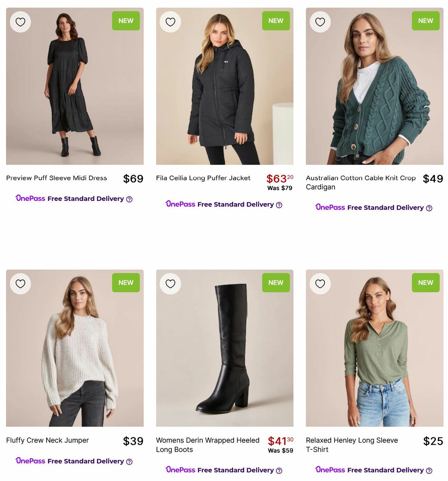Click help icon beside midi dress delivery info
Image resolution: width=448 pixels, height=481 pixels.
(x=129, y=199)
